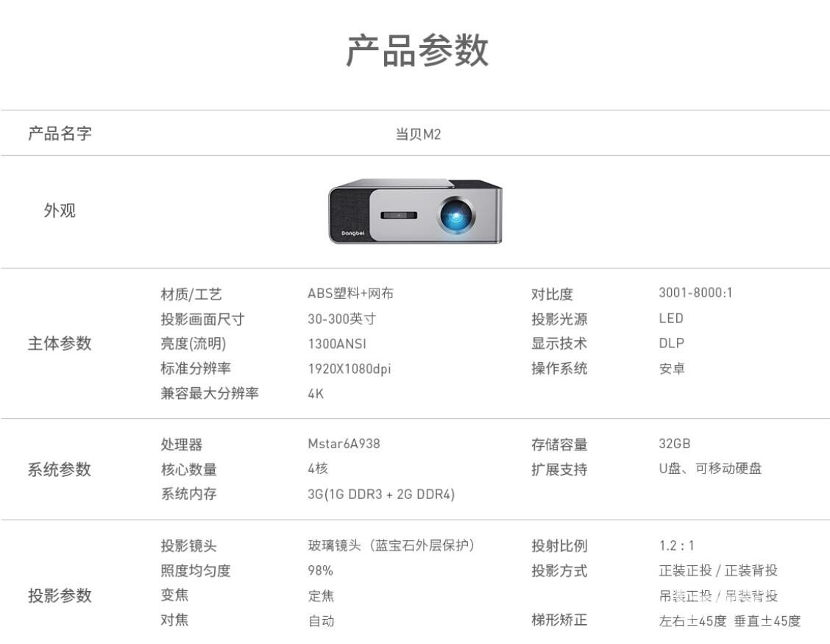Image resolution: width=830 pixels, height=644 pixels.
Task: Select the 当贝M2 product name
Action: pos(418,135)
